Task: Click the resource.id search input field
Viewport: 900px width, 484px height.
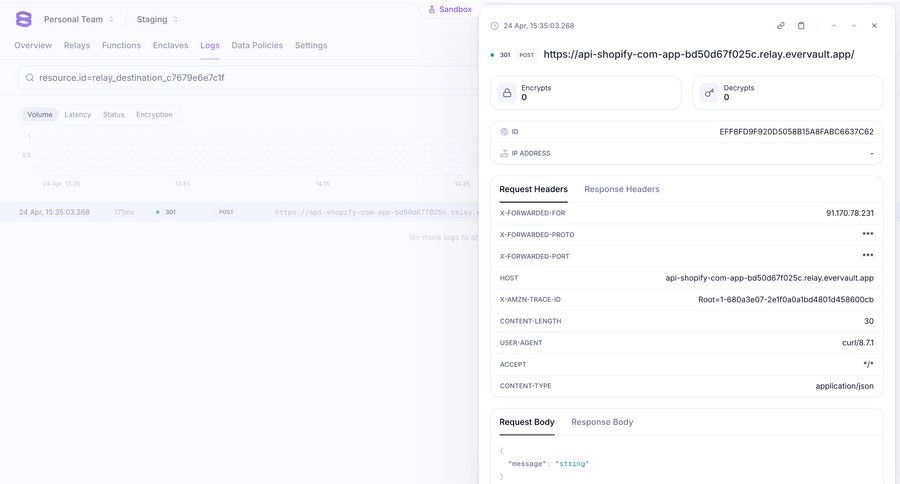Action: [248, 78]
